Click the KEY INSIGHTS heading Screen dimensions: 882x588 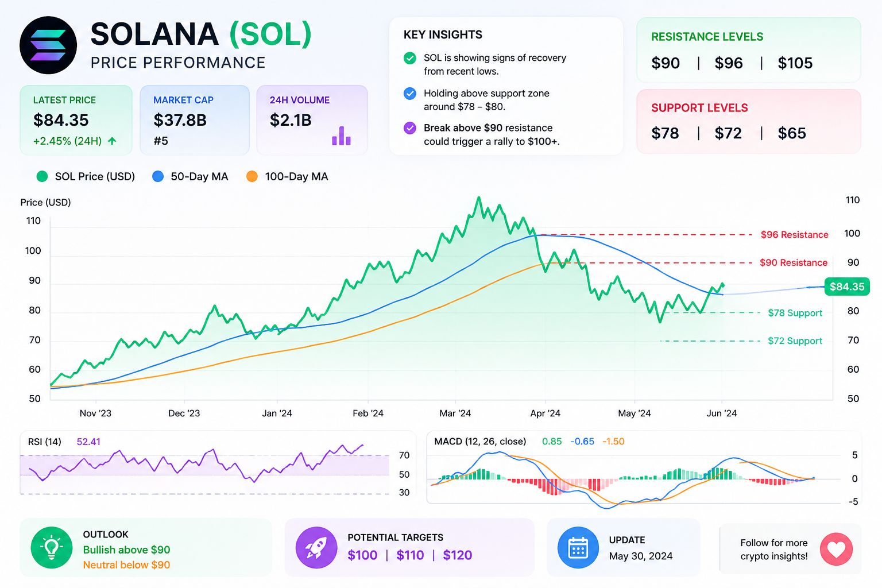pyautogui.click(x=443, y=34)
